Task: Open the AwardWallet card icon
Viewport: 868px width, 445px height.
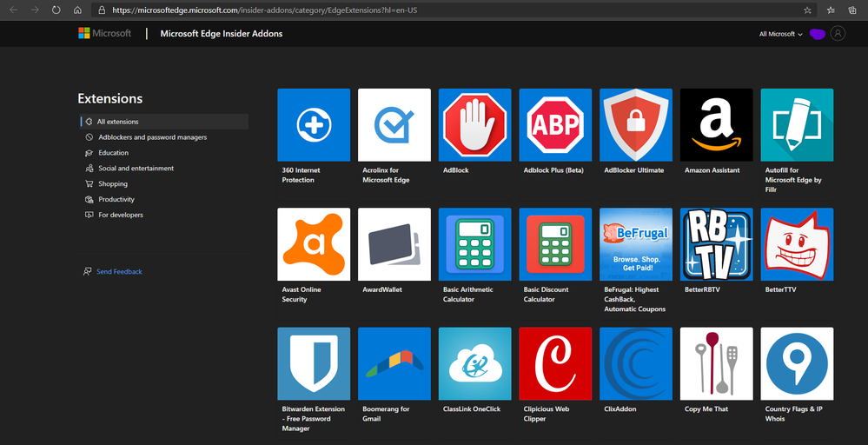Action: 394,244
